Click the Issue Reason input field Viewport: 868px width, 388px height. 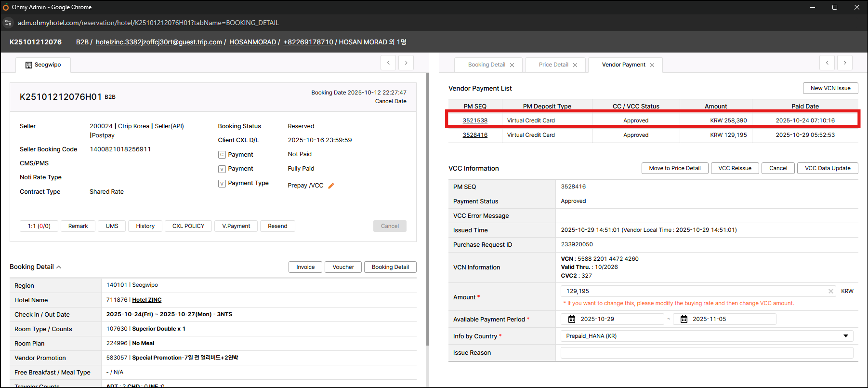[706, 353]
